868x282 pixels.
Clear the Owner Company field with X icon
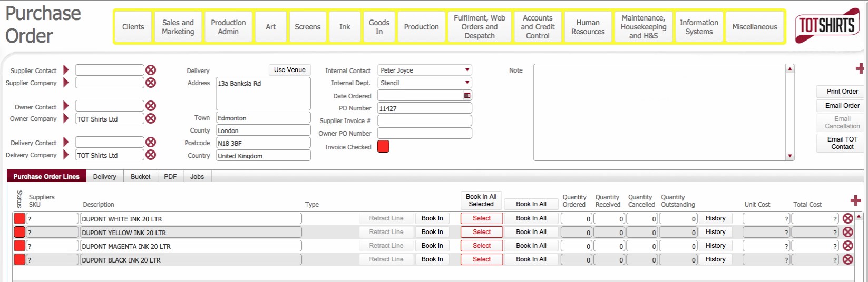[x=151, y=118]
